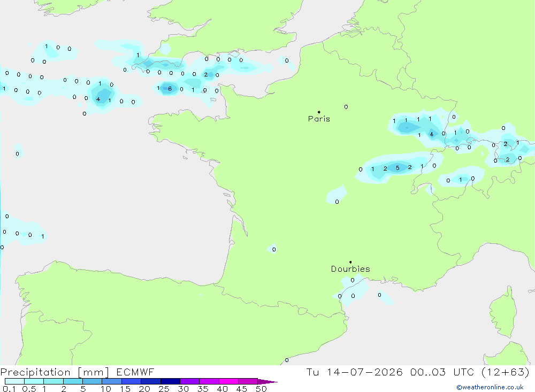Click the date "Tu 14-07-2026" text
Viewport: 535px width, 392px height.
354,372
